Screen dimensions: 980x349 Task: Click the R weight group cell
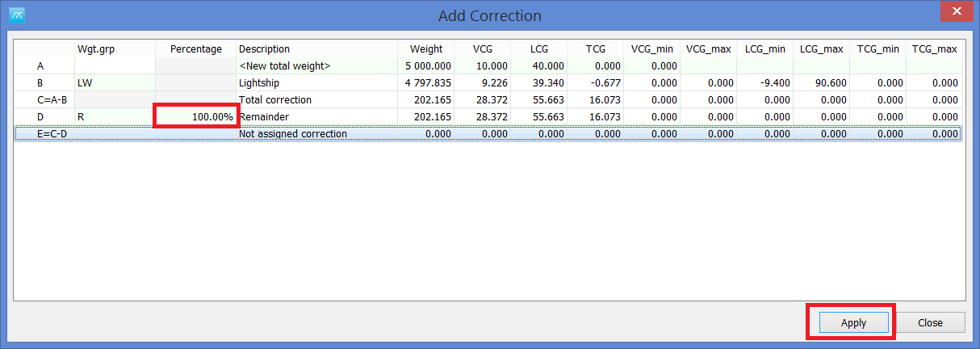115,116
